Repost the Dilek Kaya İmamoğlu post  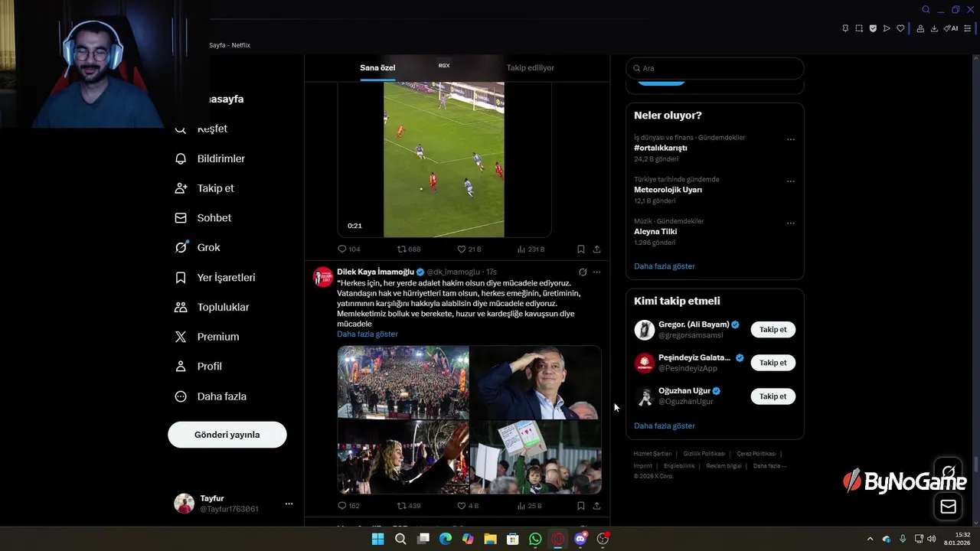(x=409, y=506)
